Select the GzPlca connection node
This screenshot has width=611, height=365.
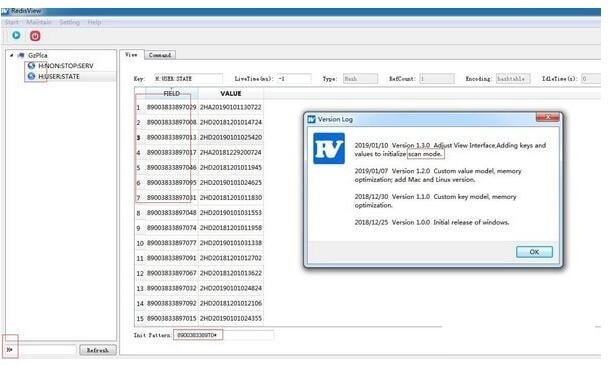(x=38, y=55)
